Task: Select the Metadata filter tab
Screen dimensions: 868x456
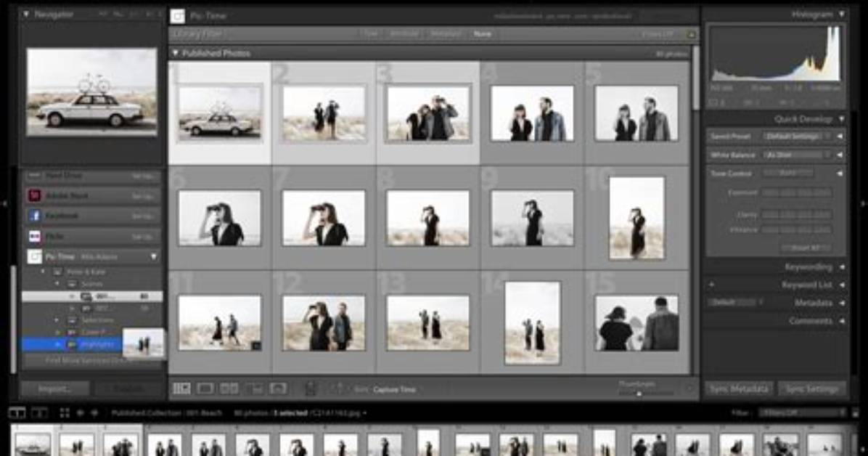Action: (x=446, y=34)
